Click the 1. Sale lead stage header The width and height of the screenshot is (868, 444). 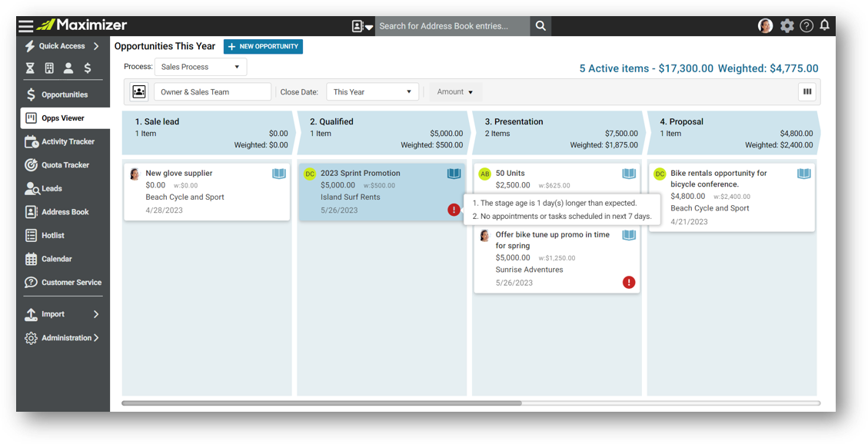point(208,133)
